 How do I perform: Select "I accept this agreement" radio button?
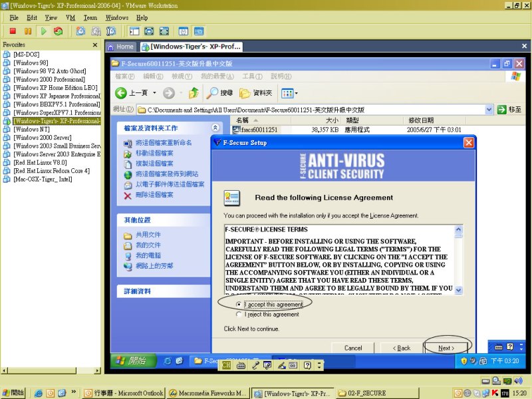click(x=239, y=305)
